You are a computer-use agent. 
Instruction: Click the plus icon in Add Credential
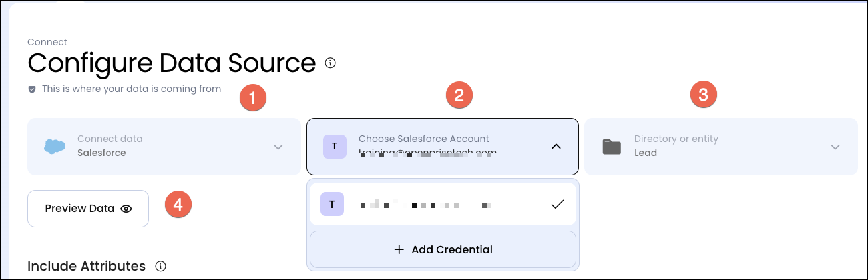click(399, 250)
